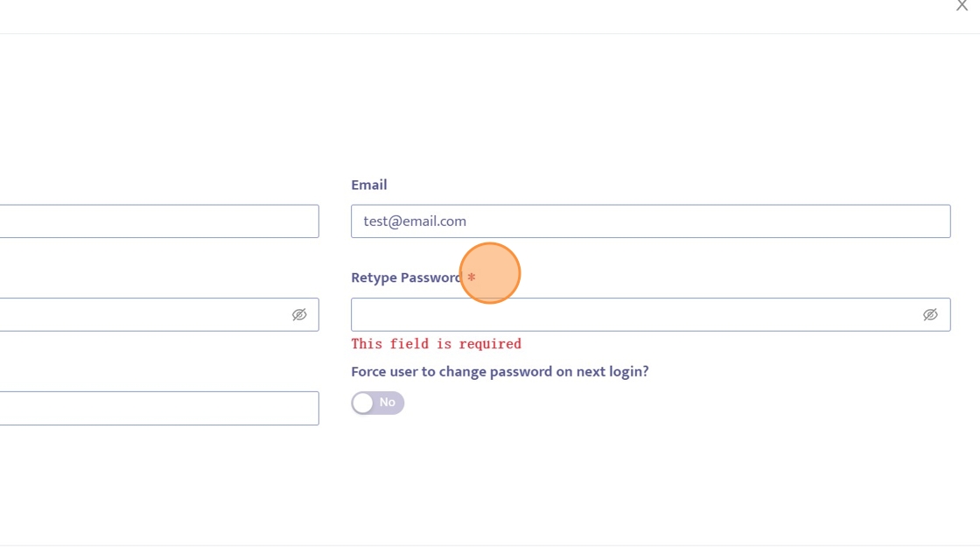Click the text field left of Email field
The image size is (980, 548).
157,221
